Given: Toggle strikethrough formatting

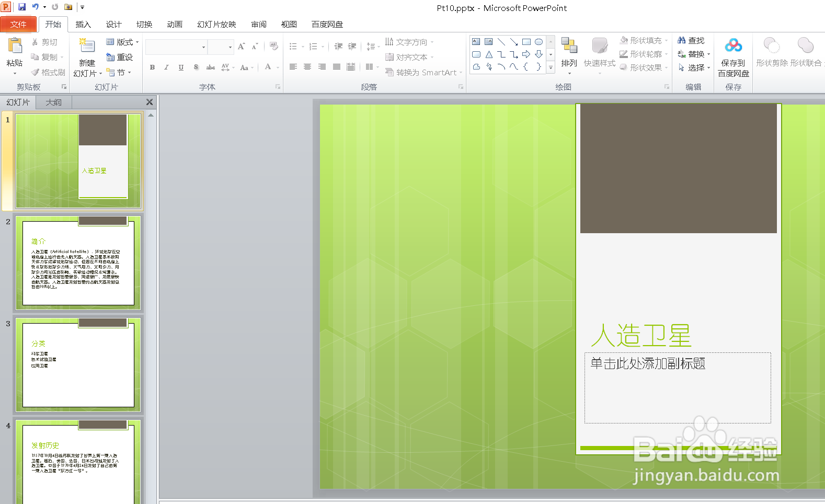Looking at the screenshot, I should (x=210, y=67).
